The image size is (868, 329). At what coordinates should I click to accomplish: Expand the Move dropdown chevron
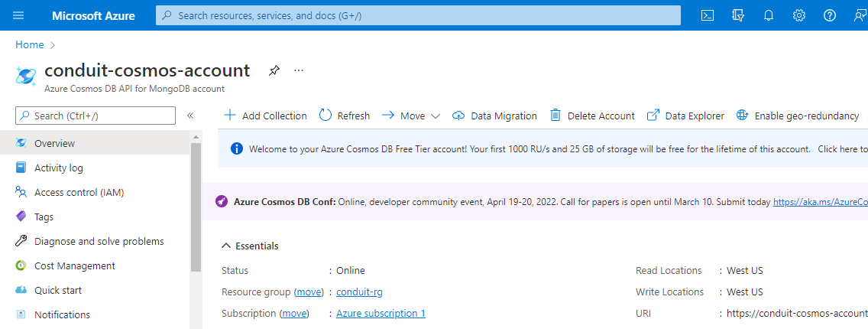435,116
